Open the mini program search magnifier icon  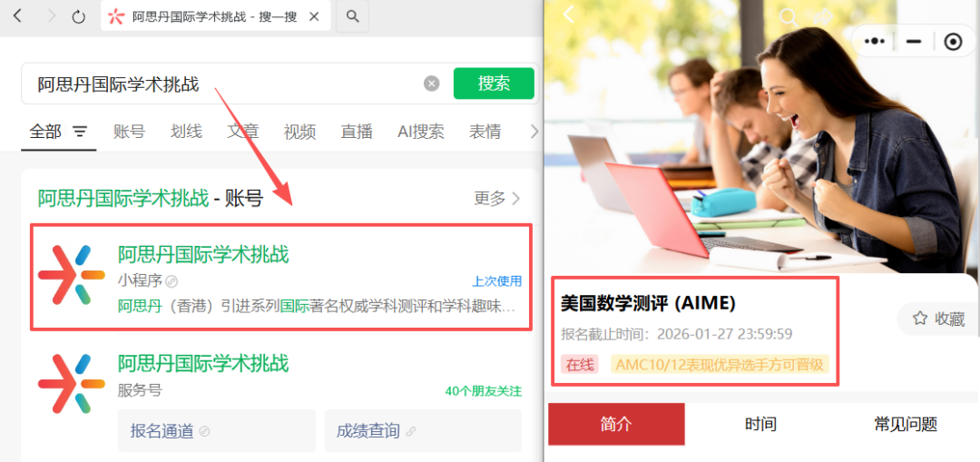tap(789, 17)
